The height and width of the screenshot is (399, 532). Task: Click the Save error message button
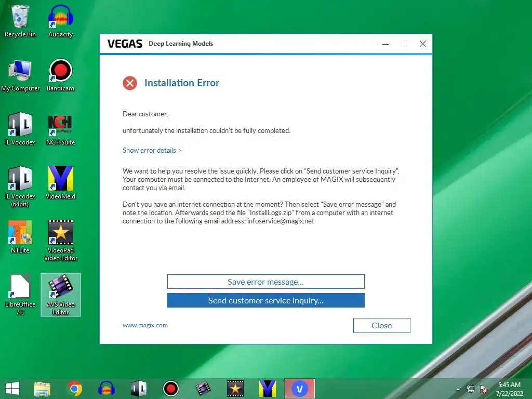[x=265, y=282]
